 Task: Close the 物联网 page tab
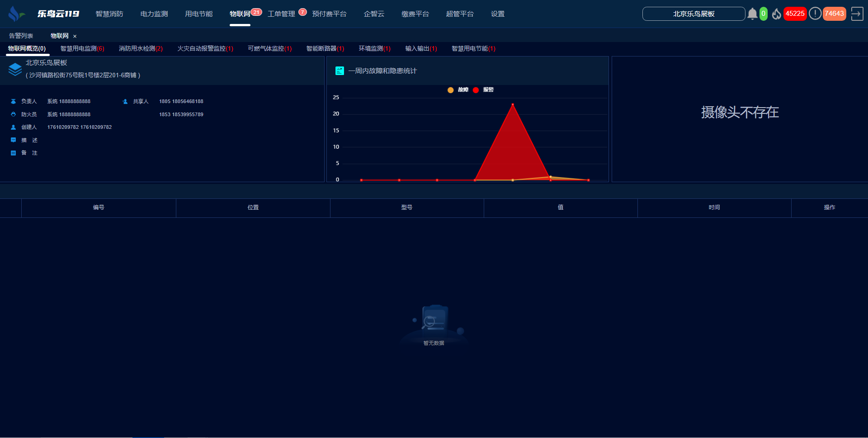(75, 36)
